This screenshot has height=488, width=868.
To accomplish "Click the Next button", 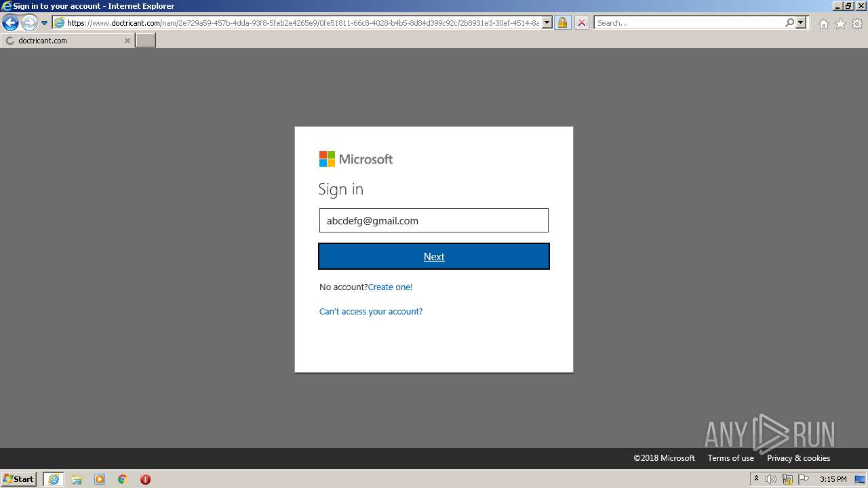I will 434,256.
